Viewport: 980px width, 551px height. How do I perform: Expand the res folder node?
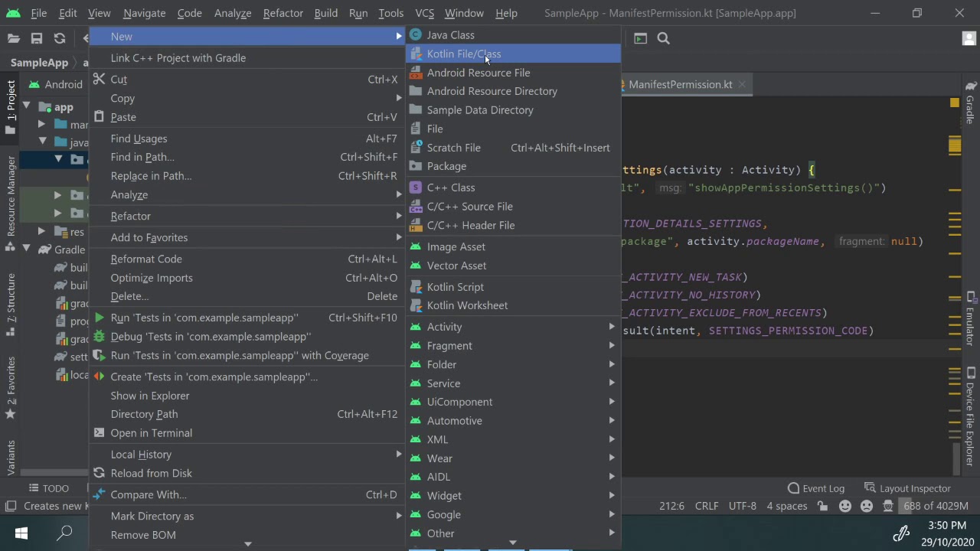42,231
